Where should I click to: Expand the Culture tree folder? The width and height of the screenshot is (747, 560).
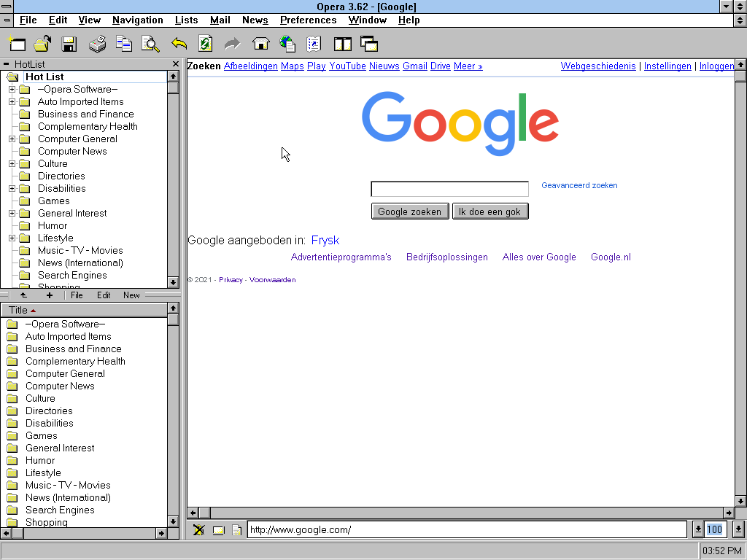[x=12, y=164]
